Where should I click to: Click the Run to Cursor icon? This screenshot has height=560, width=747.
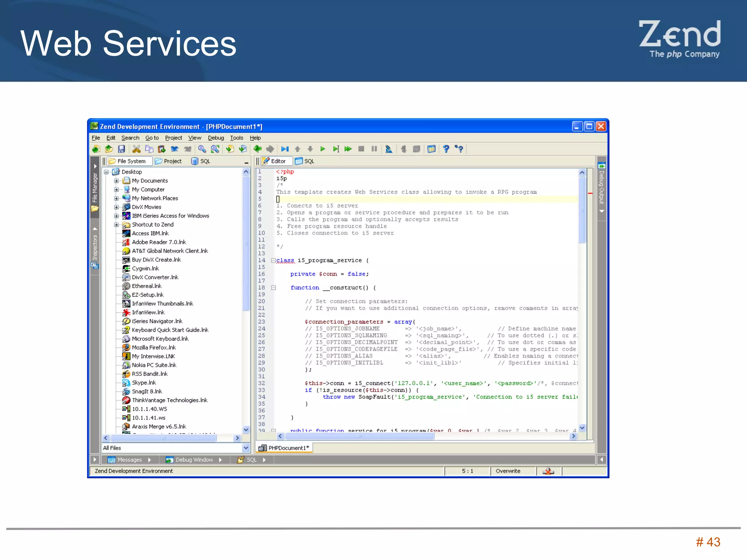[x=336, y=149]
